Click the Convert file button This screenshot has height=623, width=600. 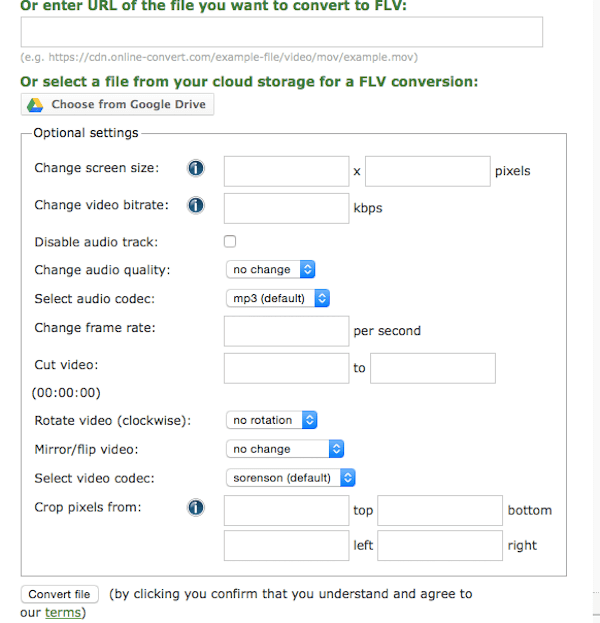(60, 594)
